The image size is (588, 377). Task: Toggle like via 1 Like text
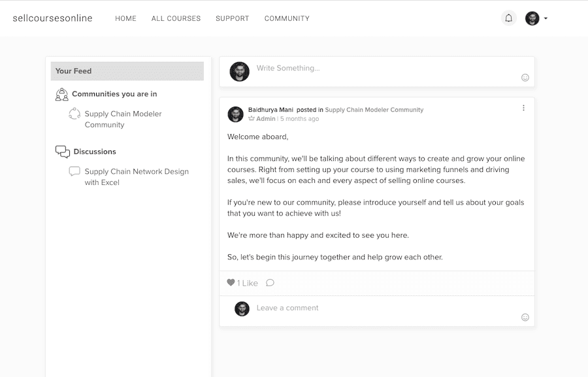pos(248,283)
